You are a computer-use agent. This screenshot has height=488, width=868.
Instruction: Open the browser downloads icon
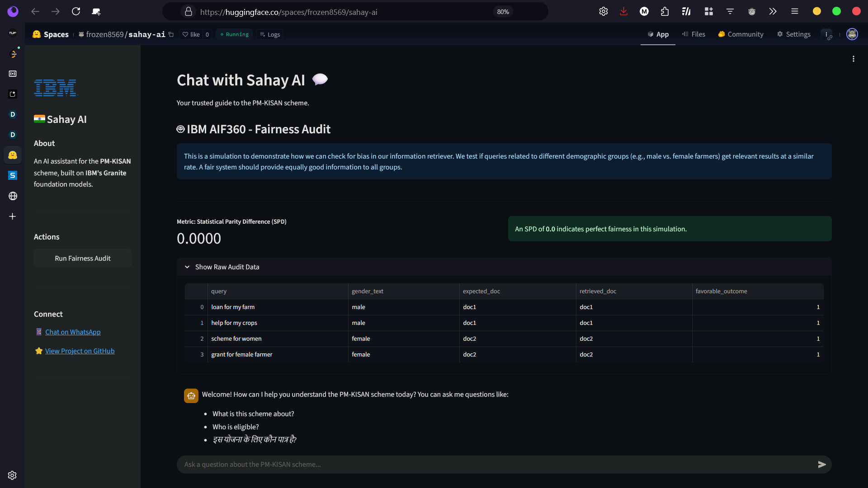(x=623, y=12)
